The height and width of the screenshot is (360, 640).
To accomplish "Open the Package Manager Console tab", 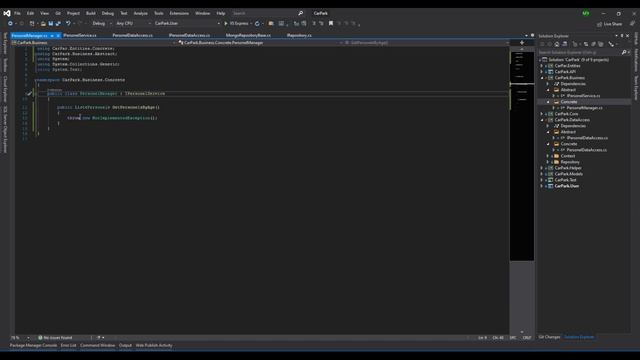I will tap(33, 345).
